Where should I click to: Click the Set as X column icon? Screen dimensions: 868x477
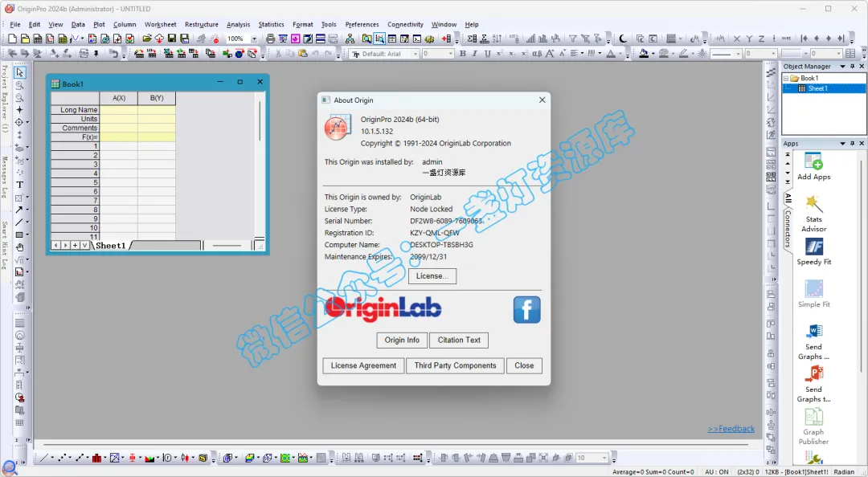tap(737, 39)
